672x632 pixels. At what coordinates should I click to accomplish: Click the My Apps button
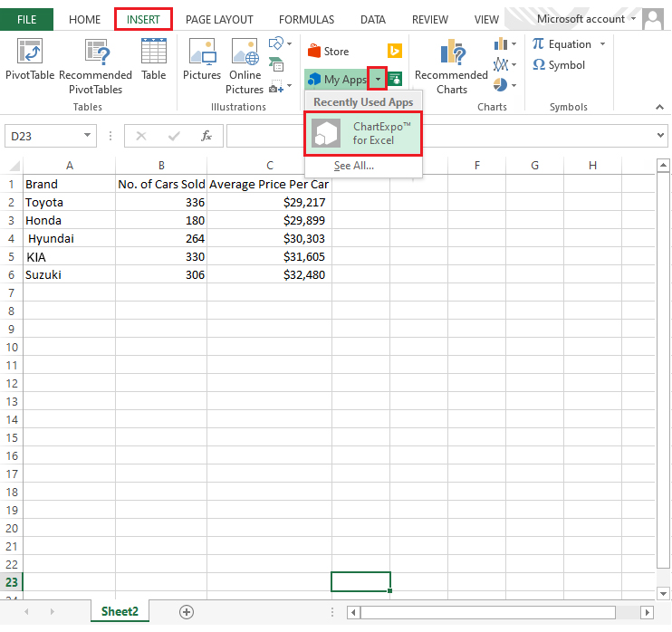coord(337,80)
